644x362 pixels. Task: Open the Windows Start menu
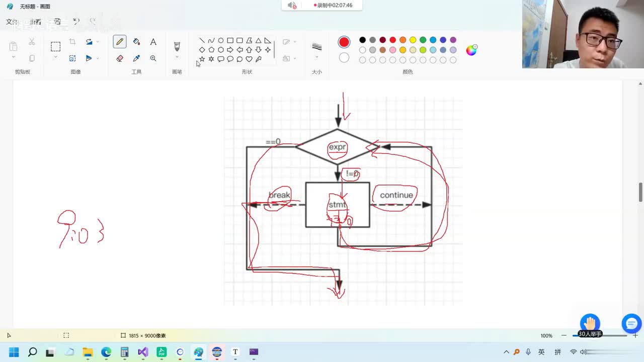[x=14, y=352]
